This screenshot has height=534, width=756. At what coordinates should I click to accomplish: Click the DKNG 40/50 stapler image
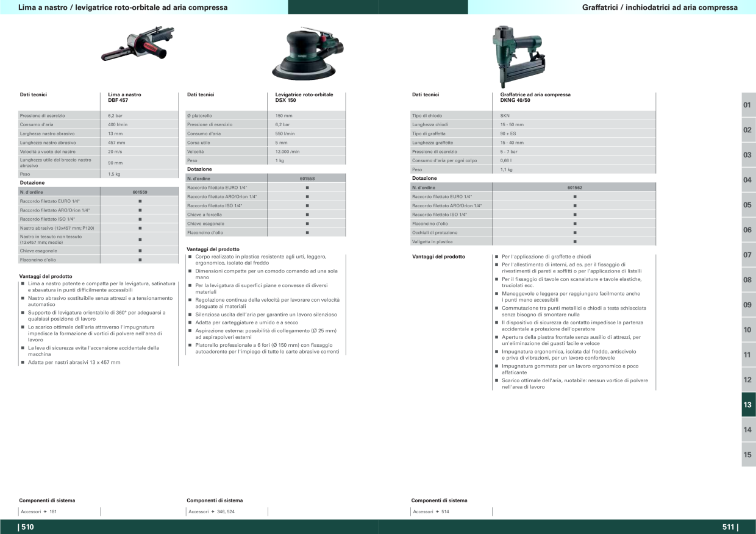tap(518, 56)
